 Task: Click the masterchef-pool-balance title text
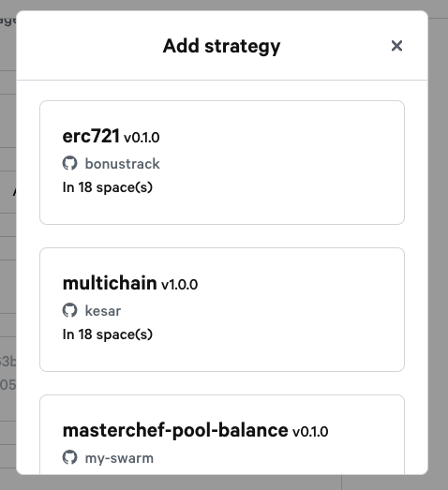pyautogui.click(x=175, y=431)
